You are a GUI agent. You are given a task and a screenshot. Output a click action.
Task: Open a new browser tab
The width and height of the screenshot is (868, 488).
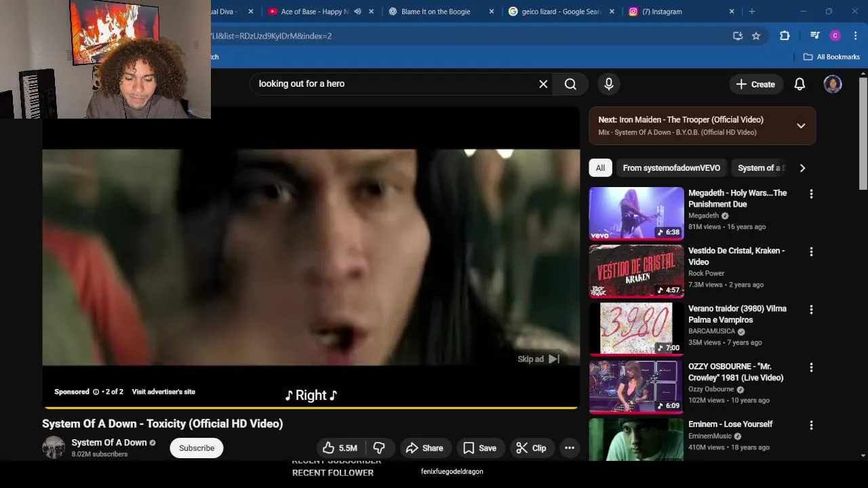pyautogui.click(x=751, y=12)
